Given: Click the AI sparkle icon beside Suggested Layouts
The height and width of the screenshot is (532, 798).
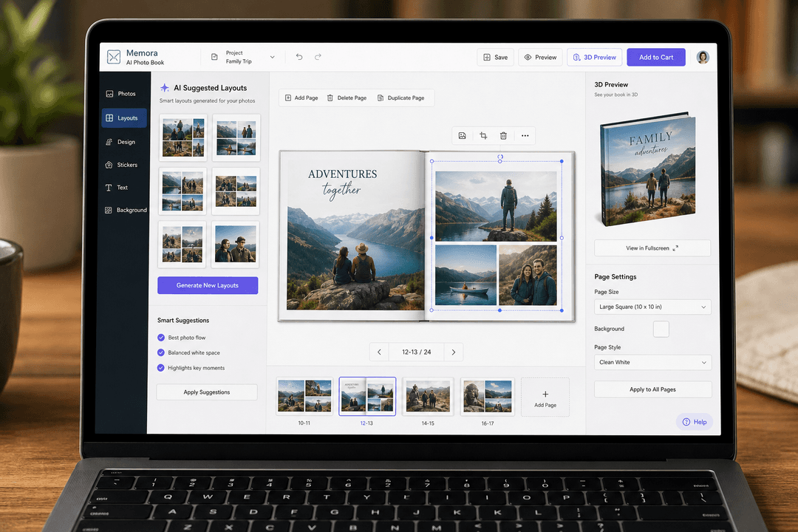Looking at the screenshot, I should (x=164, y=88).
